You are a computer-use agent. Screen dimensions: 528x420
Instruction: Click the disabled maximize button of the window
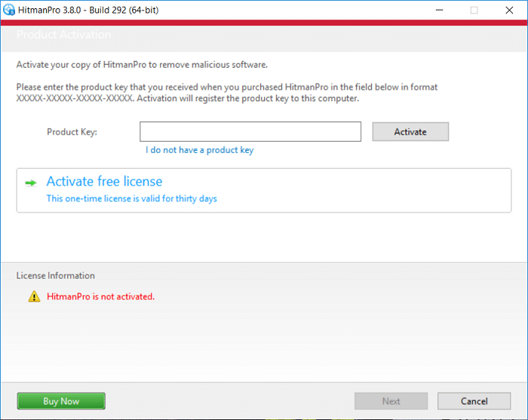point(474,10)
